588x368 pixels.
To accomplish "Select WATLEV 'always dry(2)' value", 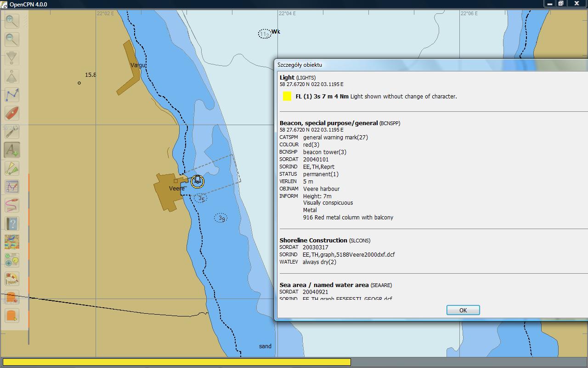I will click(319, 262).
